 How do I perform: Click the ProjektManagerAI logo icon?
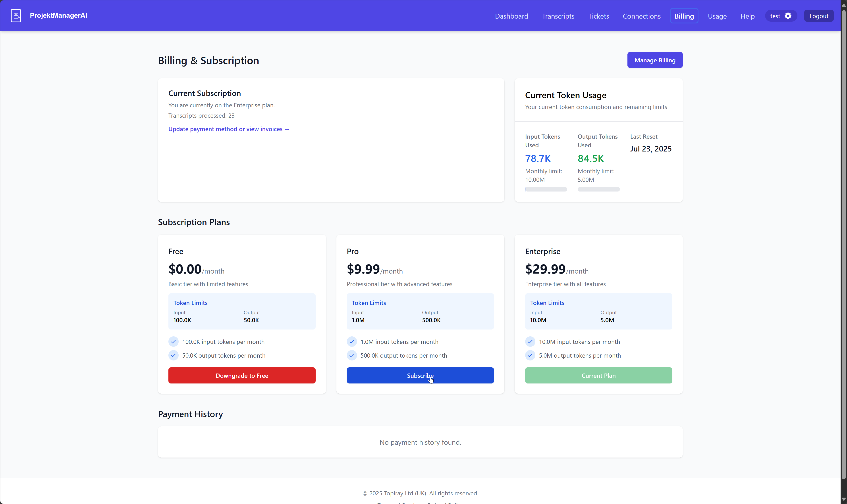pyautogui.click(x=16, y=16)
